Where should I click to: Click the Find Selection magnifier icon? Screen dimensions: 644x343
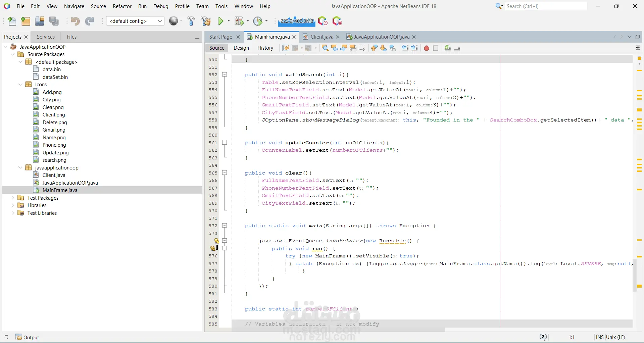[325, 48]
